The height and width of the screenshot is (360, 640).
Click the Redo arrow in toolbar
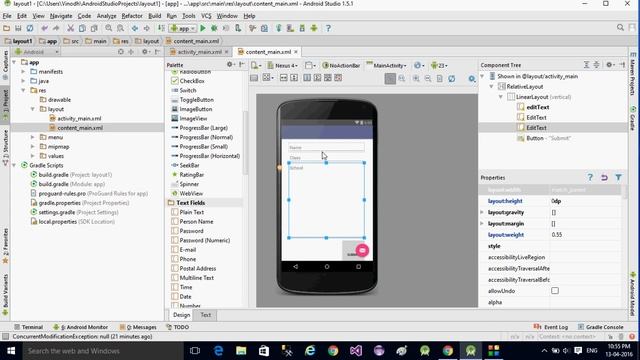[56, 28]
